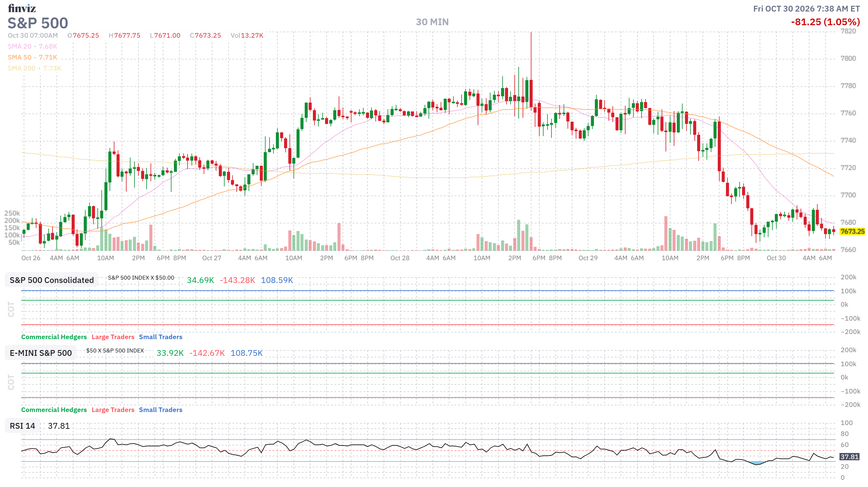Viewport: 868px width, 487px height.
Task: Click the 37.81 RSI value badge on axis
Action: (x=849, y=457)
